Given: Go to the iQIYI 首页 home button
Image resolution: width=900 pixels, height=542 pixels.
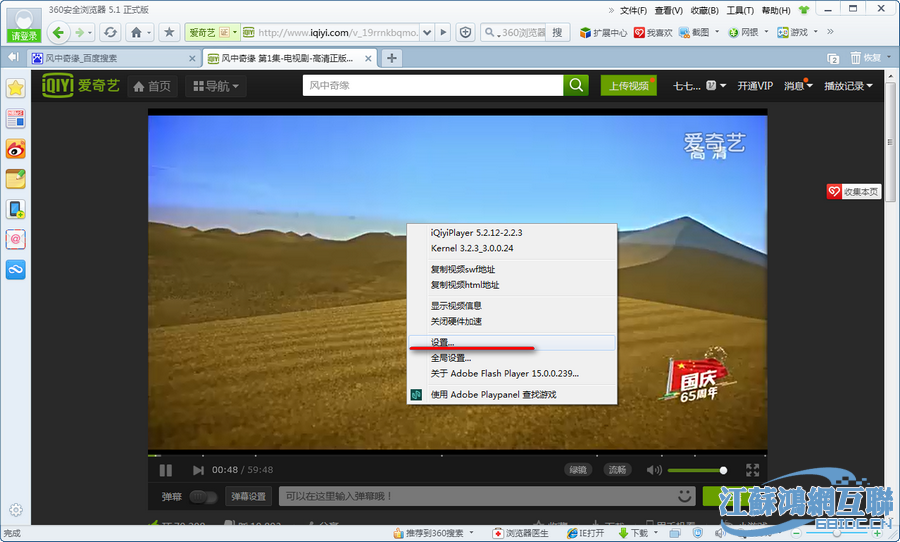Looking at the screenshot, I should coord(152,86).
